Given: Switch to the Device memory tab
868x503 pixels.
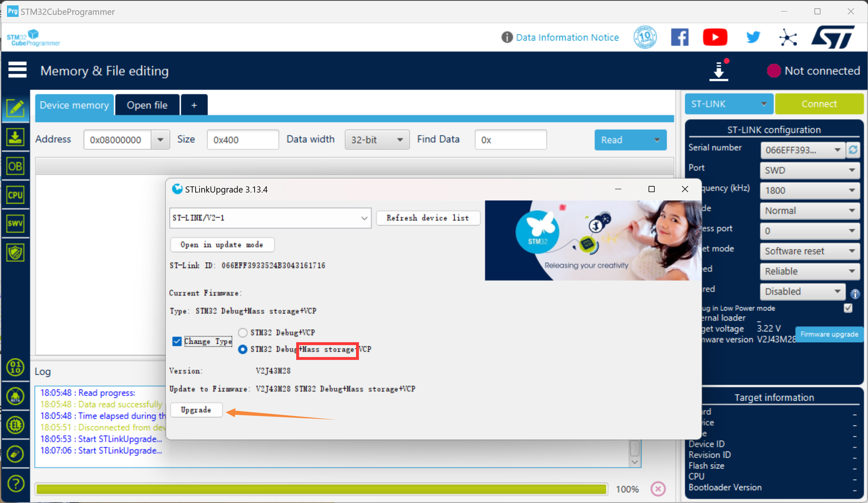Looking at the screenshot, I should point(75,105).
